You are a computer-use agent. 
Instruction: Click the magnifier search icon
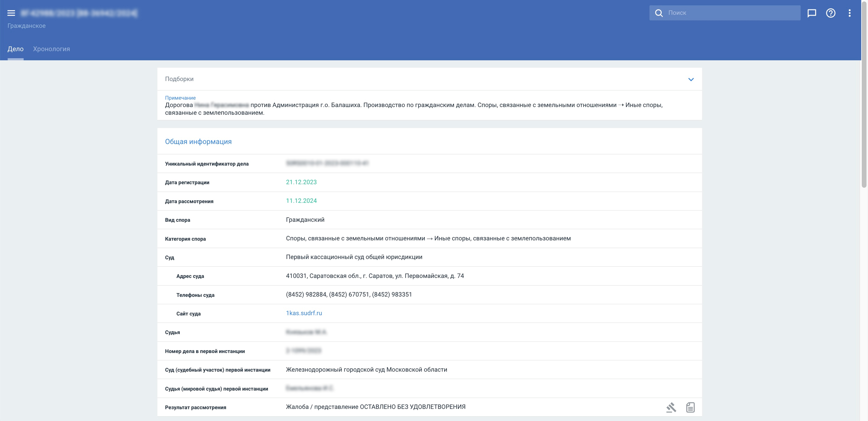659,13
